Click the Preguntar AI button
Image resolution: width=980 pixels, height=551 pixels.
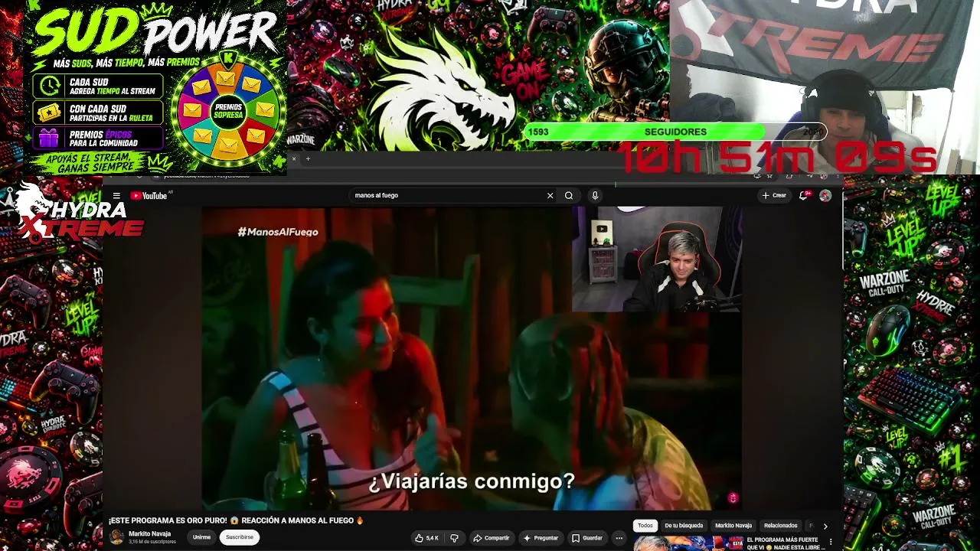[x=541, y=538]
